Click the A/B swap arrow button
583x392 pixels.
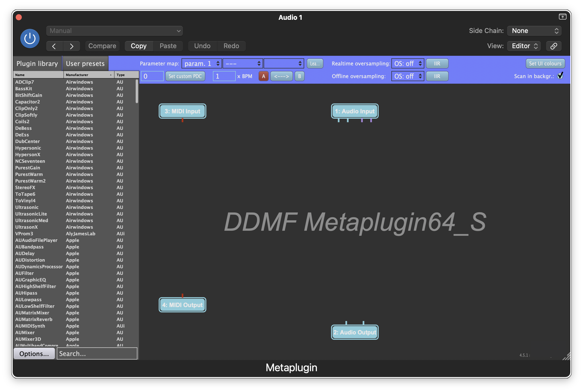click(x=281, y=76)
